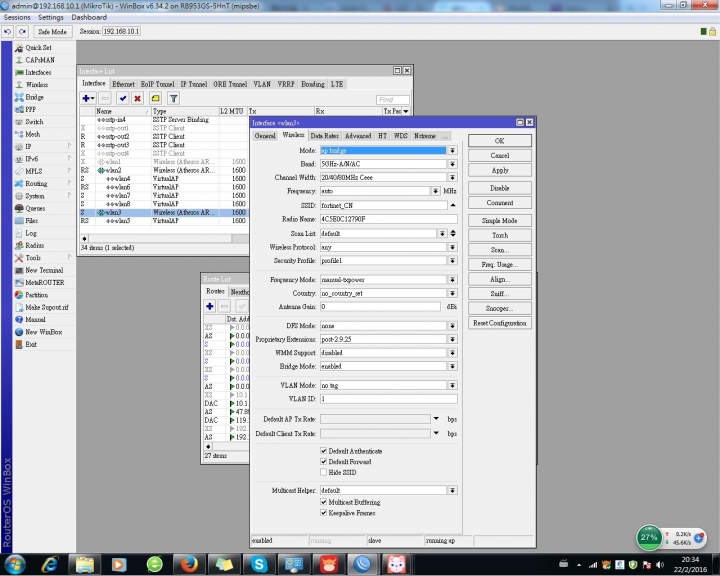Open Mesh sidebar entry
The width and height of the screenshot is (720, 576).
pyautogui.click(x=33, y=135)
